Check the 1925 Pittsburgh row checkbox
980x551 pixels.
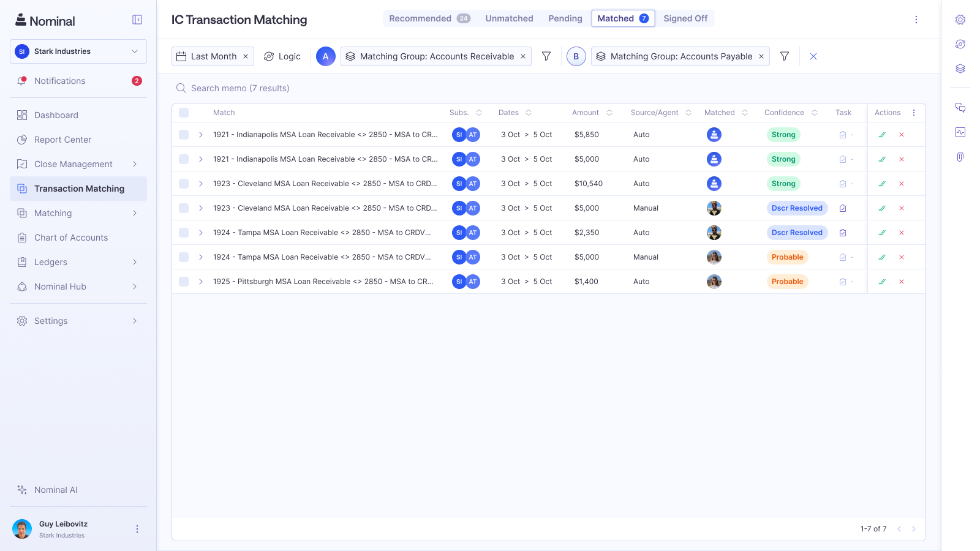coord(183,282)
